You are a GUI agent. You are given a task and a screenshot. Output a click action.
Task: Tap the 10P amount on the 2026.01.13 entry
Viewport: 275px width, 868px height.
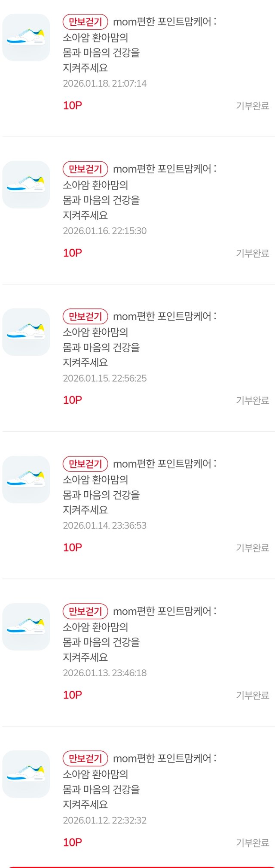(72, 695)
